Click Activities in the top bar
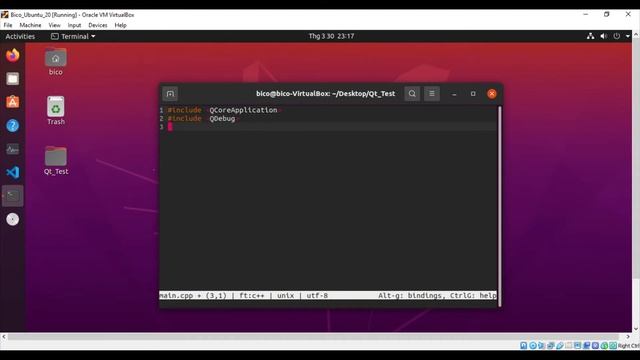This screenshot has height=360, width=640. click(20, 36)
